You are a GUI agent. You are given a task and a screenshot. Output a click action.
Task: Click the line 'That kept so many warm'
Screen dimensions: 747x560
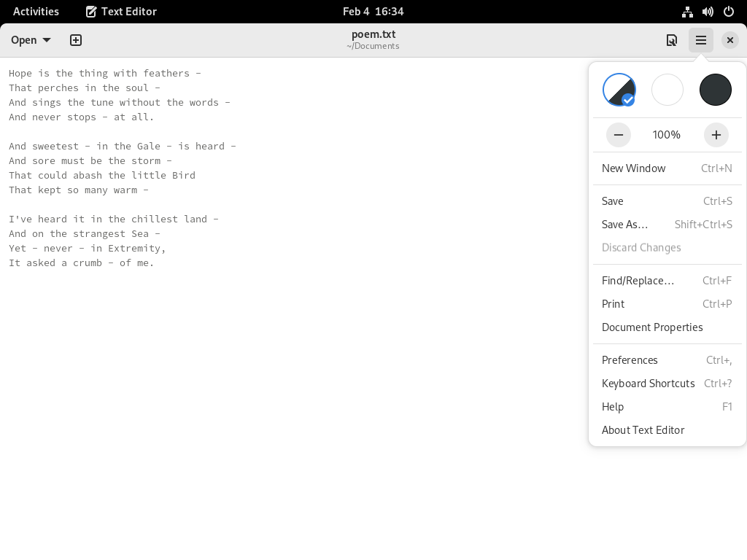click(79, 190)
